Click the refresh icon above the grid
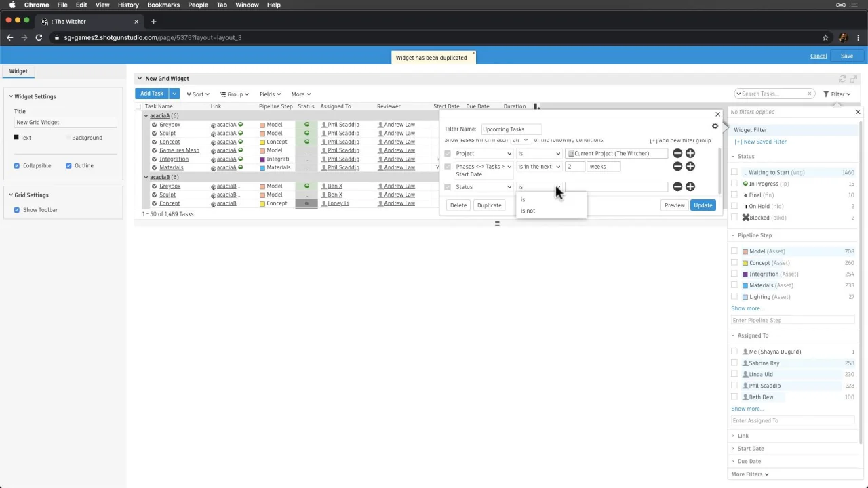This screenshot has width=868, height=488. click(843, 79)
